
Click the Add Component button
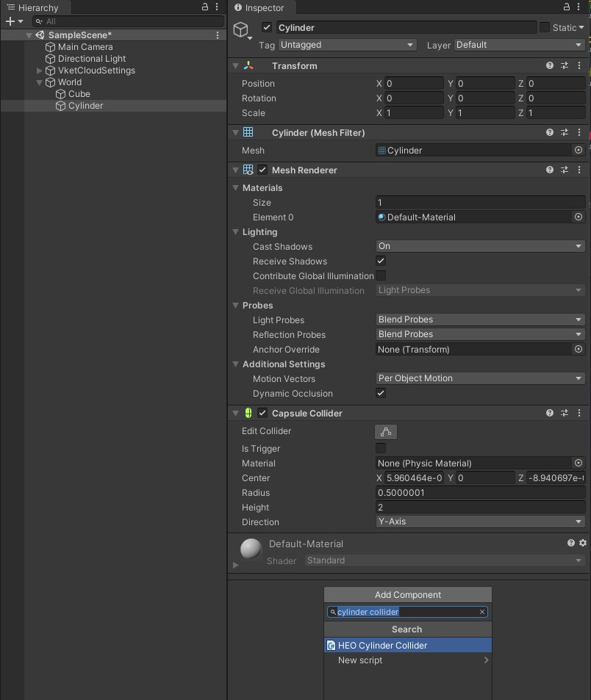[407, 595]
